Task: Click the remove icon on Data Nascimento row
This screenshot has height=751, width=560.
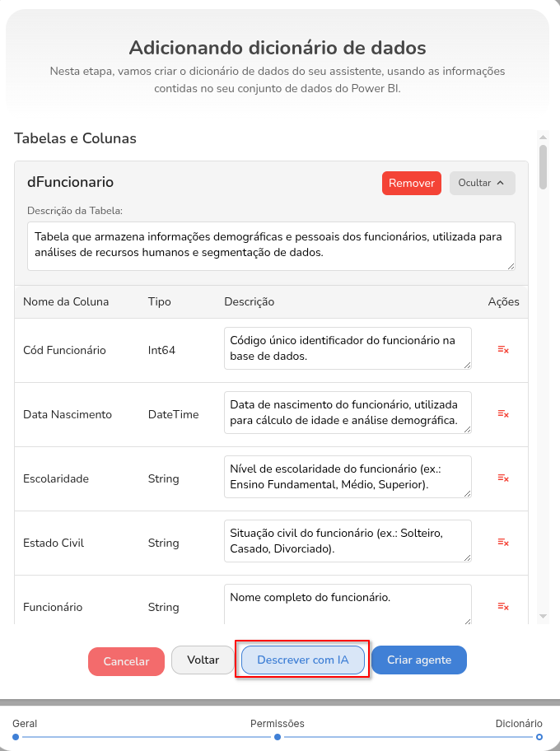Action: point(502,414)
